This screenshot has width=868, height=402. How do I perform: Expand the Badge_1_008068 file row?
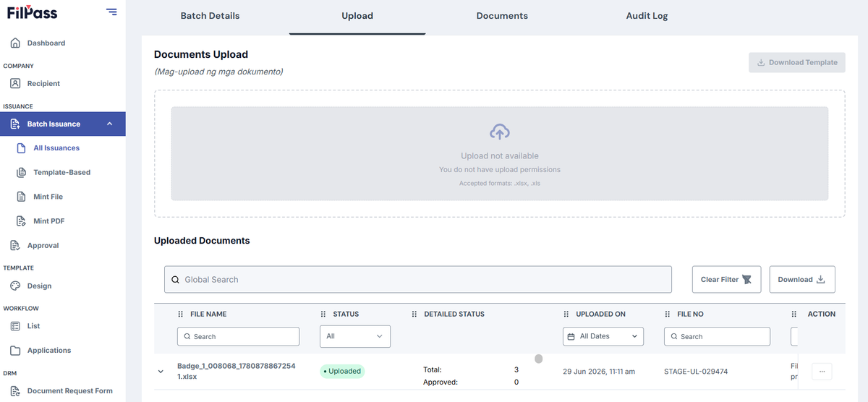161,372
